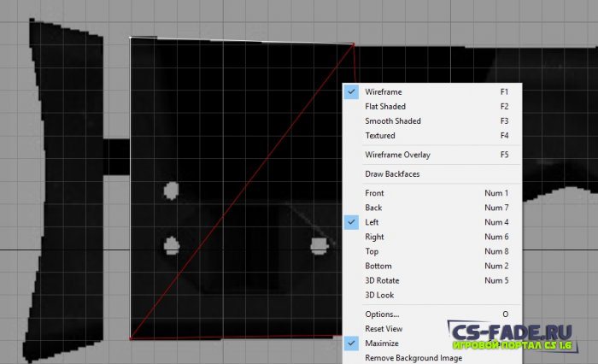Choose 3D Rotate view
The width and height of the screenshot is (598, 364).
[432, 280]
